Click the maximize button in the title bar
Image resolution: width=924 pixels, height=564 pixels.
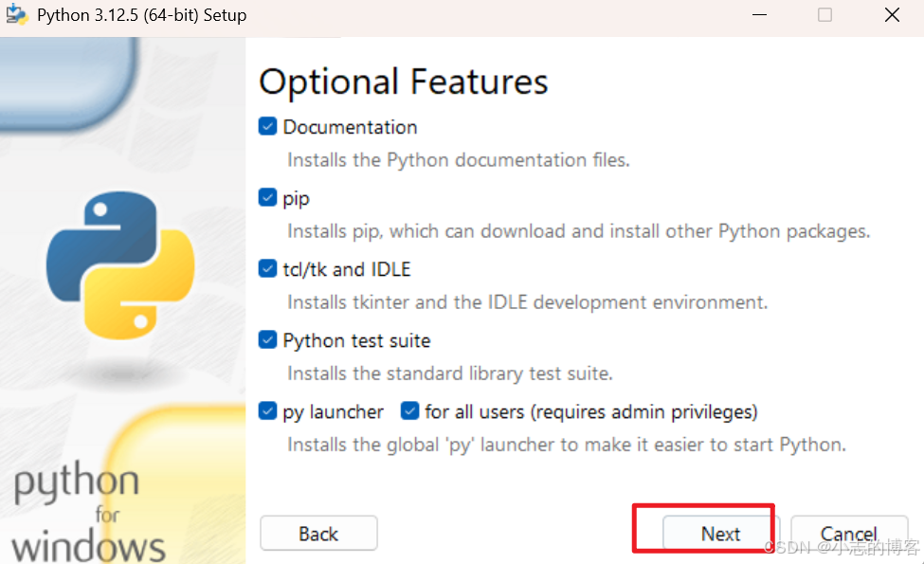(x=824, y=15)
